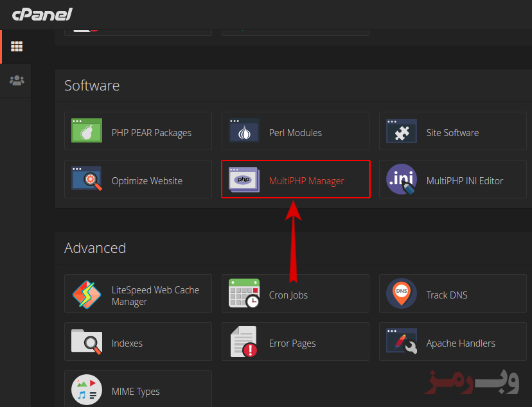Image resolution: width=532 pixels, height=407 pixels.
Task: Open MultiPHP Manager link
Action: click(306, 181)
